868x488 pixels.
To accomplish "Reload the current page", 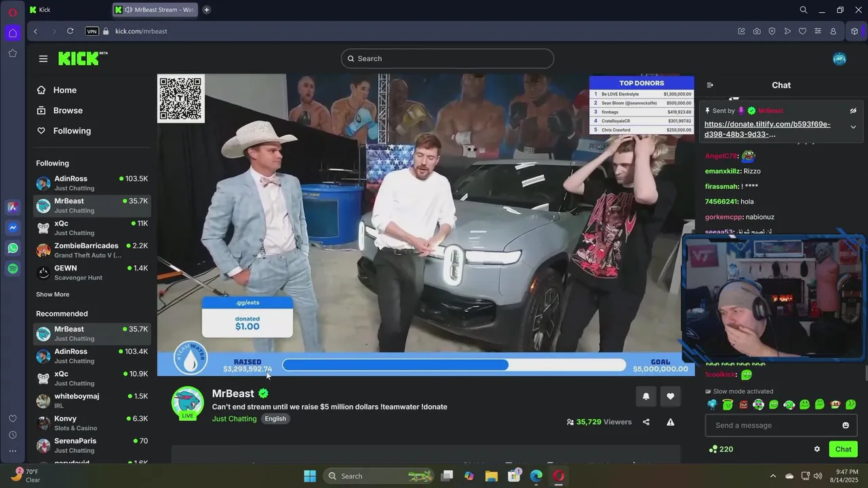I will tap(70, 31).
